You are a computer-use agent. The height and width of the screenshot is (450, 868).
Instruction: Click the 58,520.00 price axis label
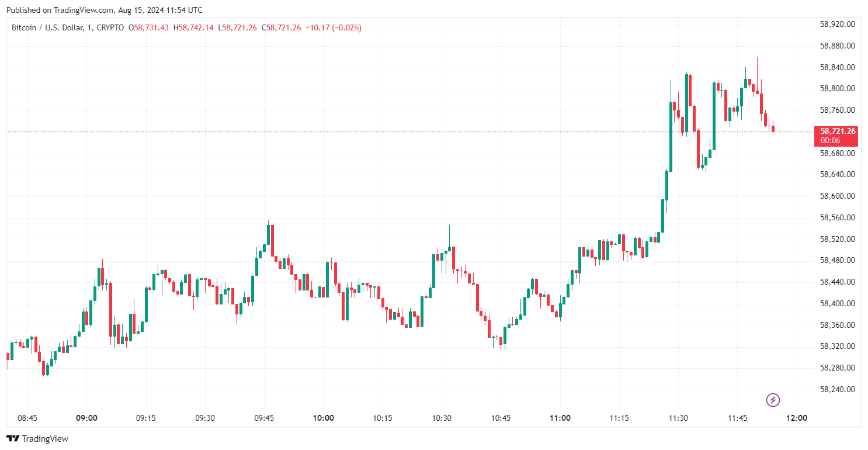pos(838,239)
